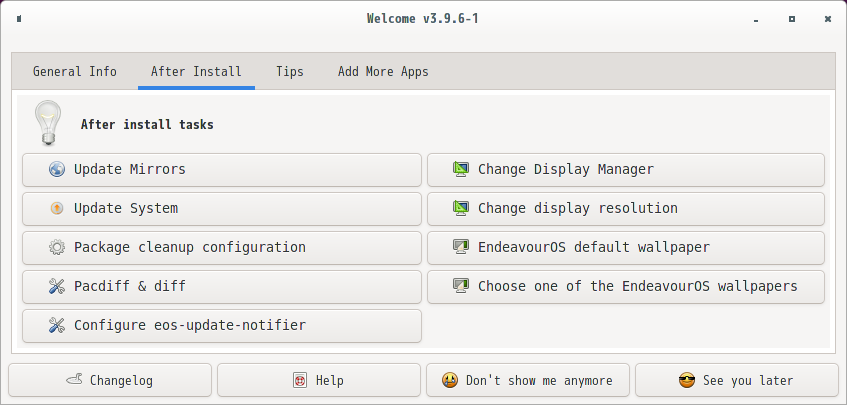Click Don't show me anymore
This screenshot has height=405, width=847.
coord(528,380)
